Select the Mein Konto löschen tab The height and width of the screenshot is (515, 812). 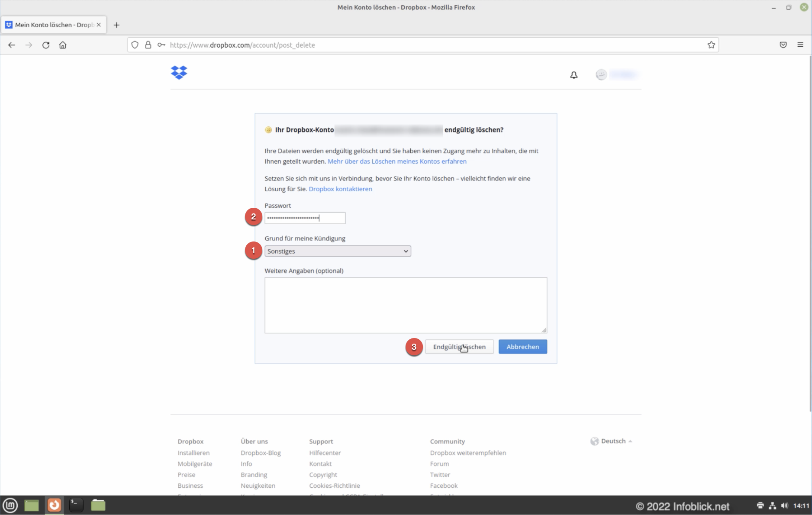coord(54,25)
